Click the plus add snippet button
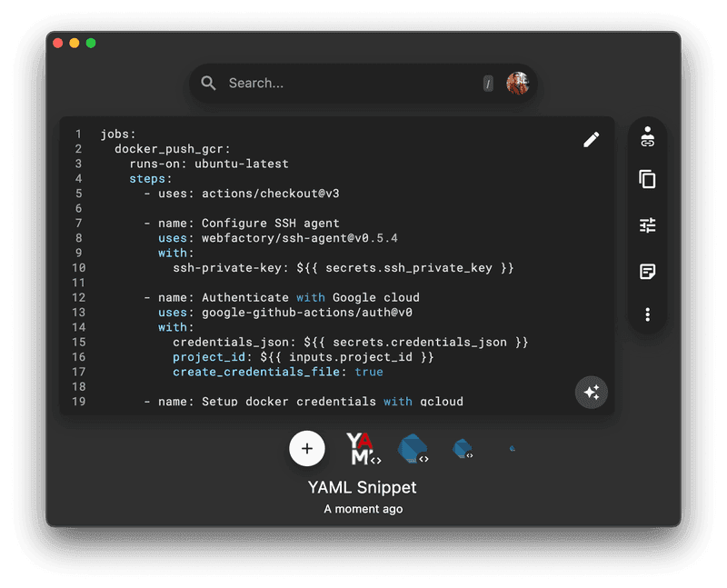The image size is (727, 588). 307,448
